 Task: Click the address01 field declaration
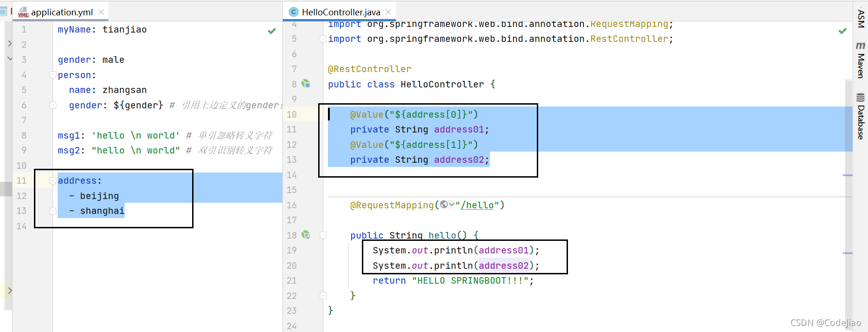click(x=420, y=129)
